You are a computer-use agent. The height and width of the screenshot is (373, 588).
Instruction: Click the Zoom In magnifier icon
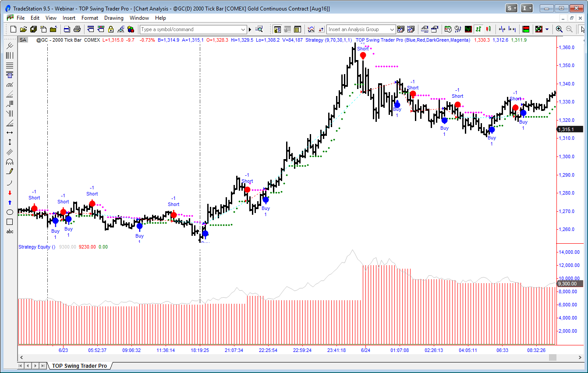click(559, 29)
